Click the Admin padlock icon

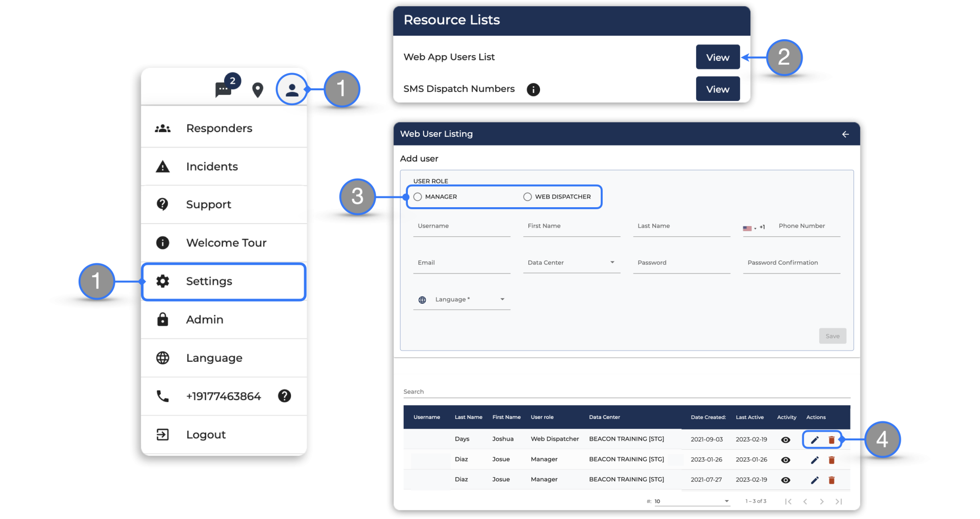click(163, 319)
